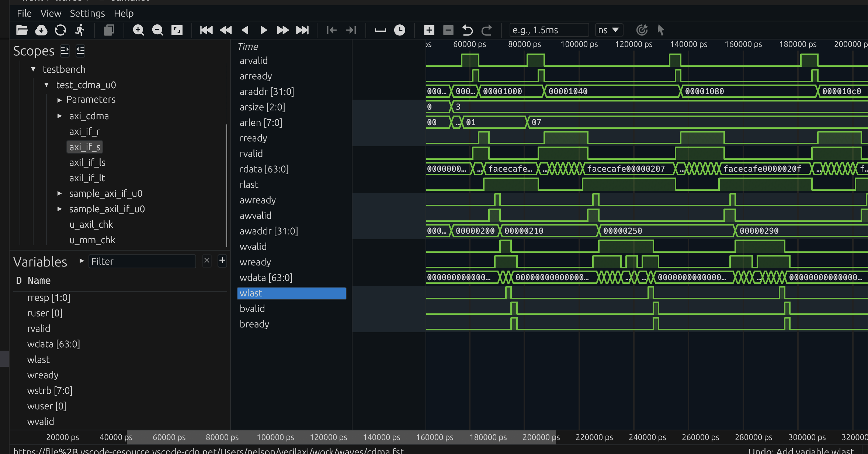Clear the variable filter with X button
Image resolution: width=868 pixels, height=454 pixels.
coord(207,261)
